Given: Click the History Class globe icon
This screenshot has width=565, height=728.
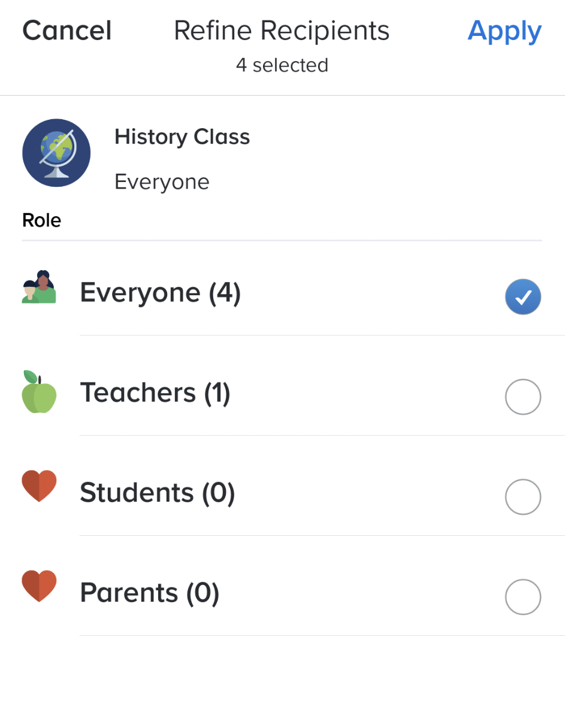Looking at the screenshot, I should coord(56,153).
